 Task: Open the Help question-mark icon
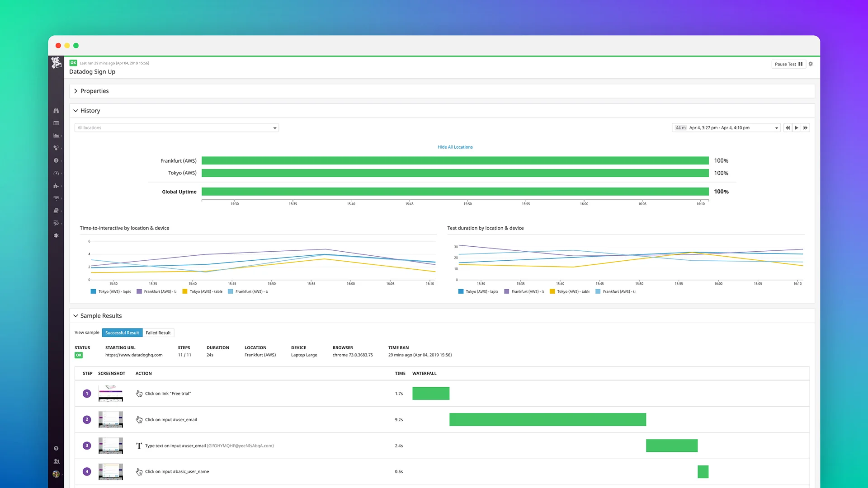click(56, 448)
